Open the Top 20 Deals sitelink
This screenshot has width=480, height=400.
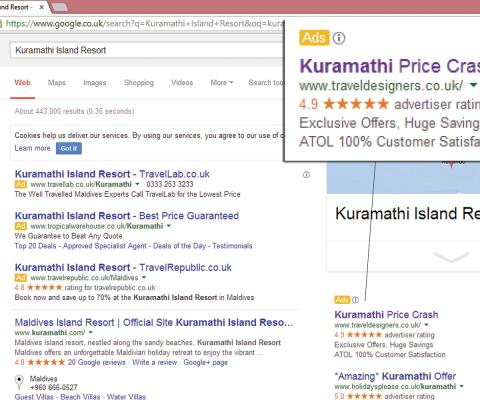pos(35,246)
